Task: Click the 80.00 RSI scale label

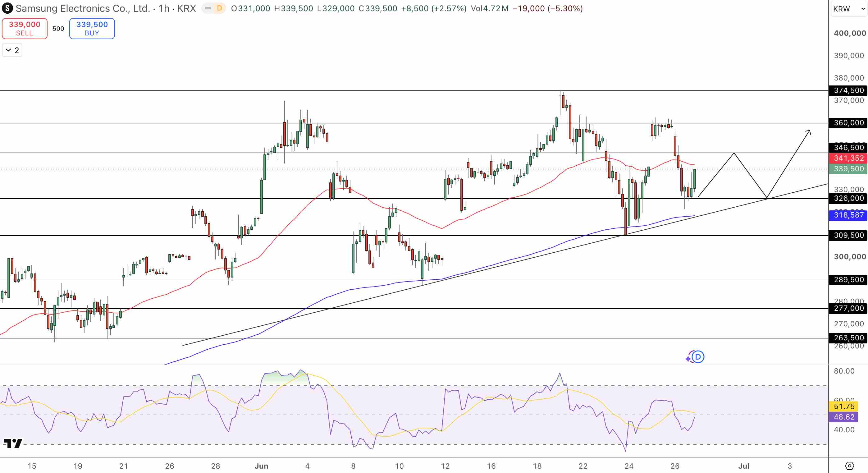Action: point(844,371)
